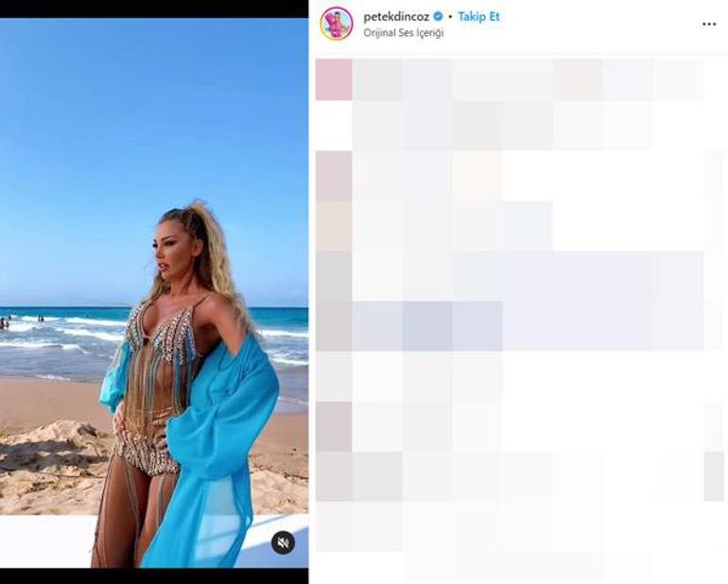Open the three-dot more options menu

(709, 25)
